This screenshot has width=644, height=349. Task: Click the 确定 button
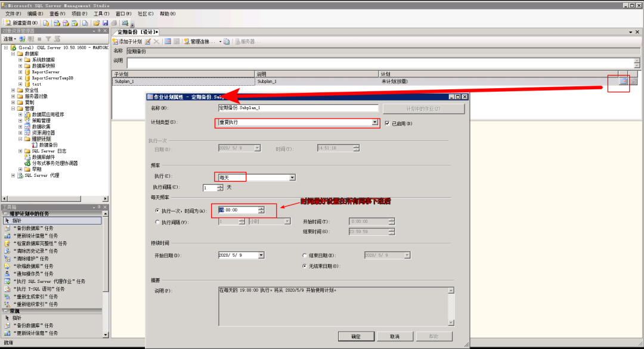pyautogui.click(x=355, y=336)
